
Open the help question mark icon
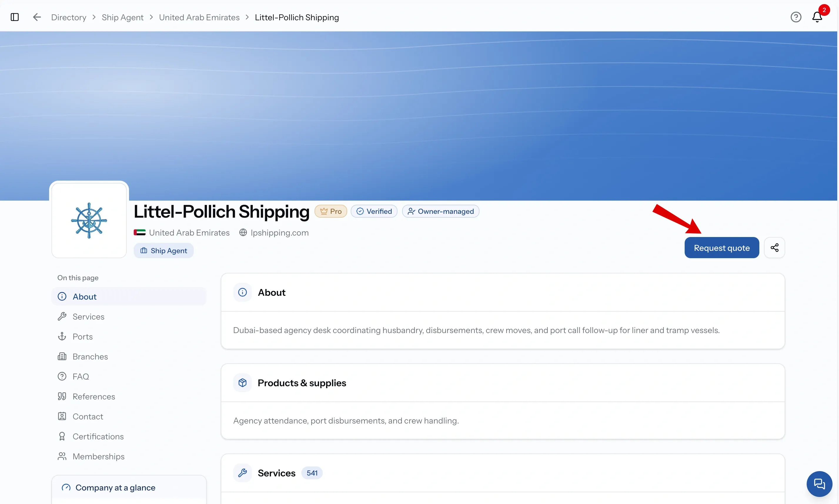pos(796,17)
